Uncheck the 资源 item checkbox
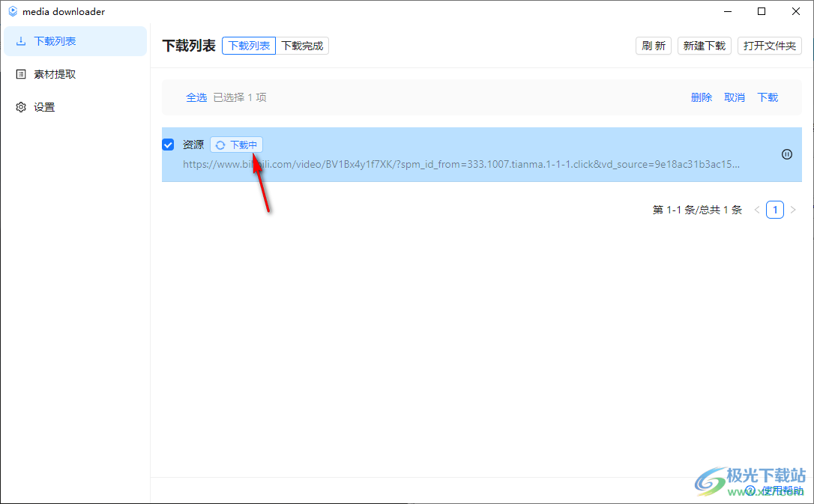Screen dimensions: 814x504 coord(168,145)
